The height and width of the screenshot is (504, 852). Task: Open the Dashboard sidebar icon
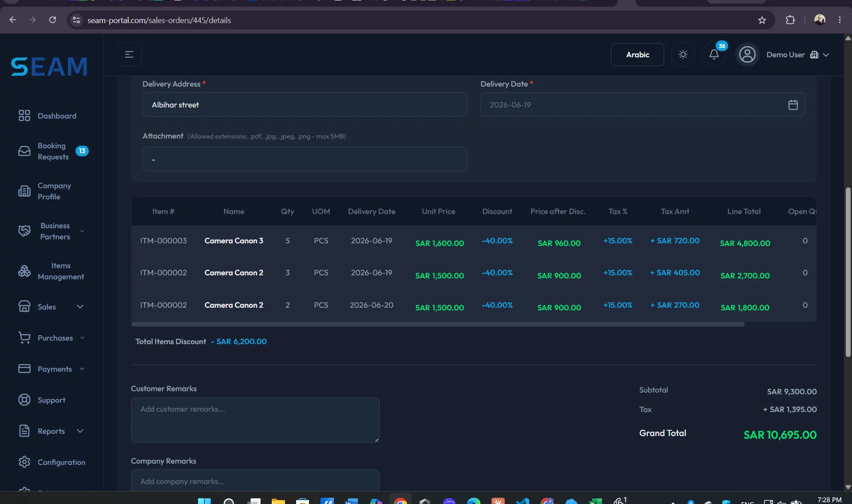tap(24, 115)
